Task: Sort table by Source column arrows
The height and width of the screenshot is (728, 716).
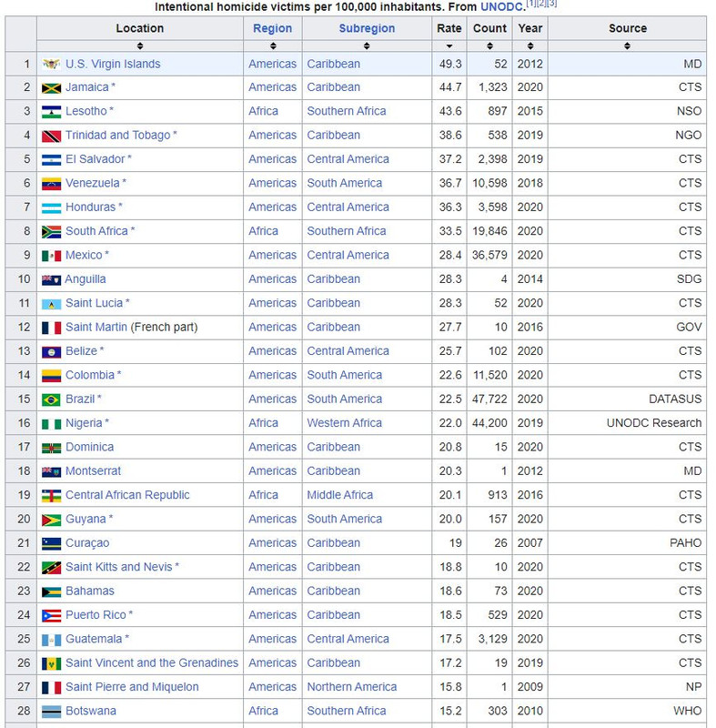Action: click(627, 46)
